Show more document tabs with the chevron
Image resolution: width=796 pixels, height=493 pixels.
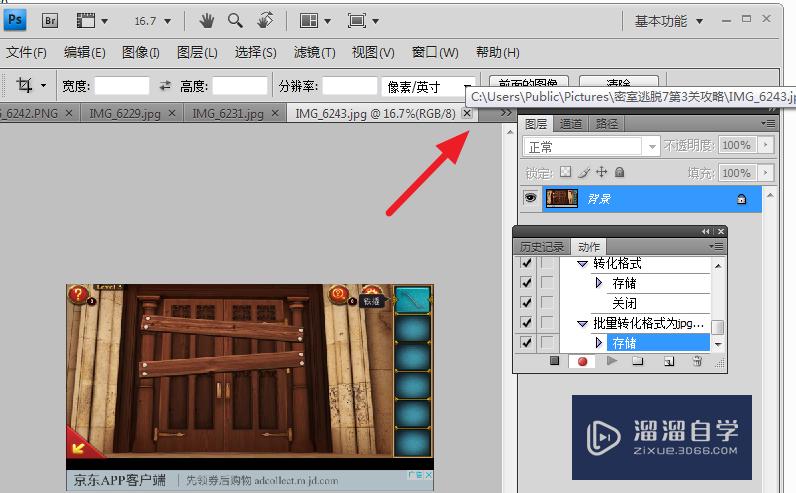coord(506,113)
